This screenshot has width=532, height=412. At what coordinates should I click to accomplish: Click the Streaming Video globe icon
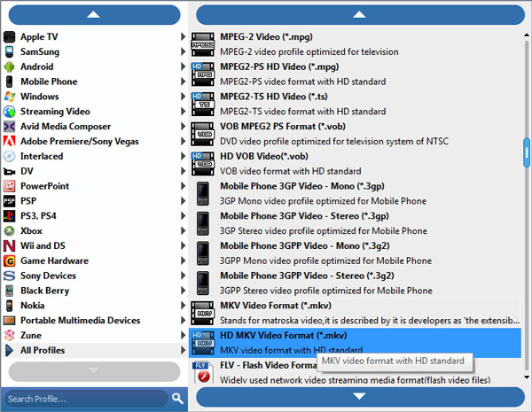pos(9,112)
